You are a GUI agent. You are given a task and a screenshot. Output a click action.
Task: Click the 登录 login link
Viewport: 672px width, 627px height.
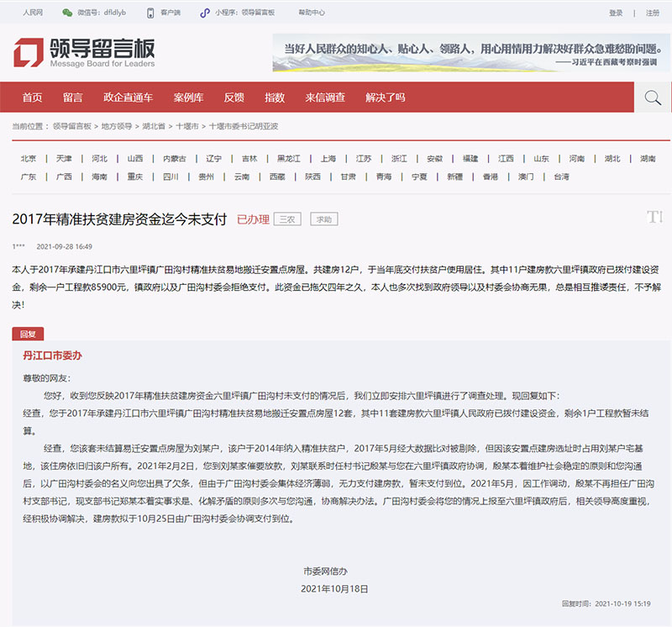tap(616, 13)
